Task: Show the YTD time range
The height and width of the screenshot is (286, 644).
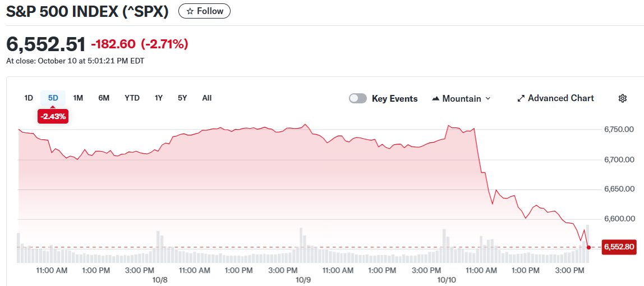Action: pyautogui.click(x=132, y=98)
